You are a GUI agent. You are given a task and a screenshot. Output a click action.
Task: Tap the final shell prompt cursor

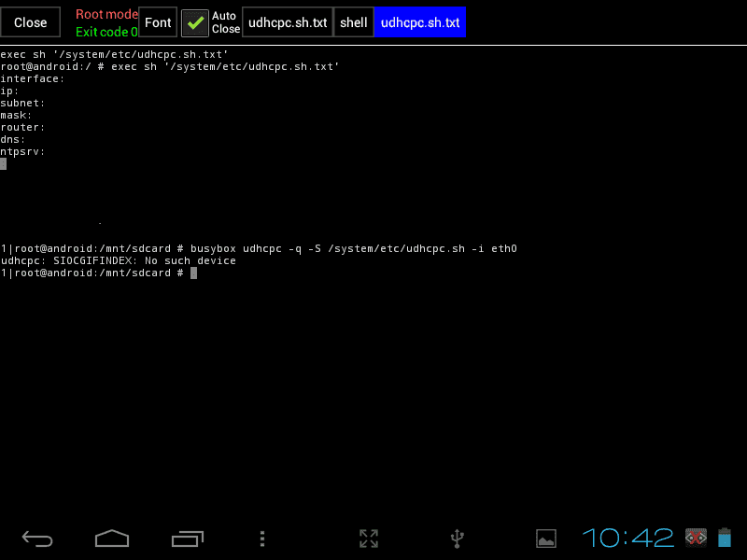193,273
